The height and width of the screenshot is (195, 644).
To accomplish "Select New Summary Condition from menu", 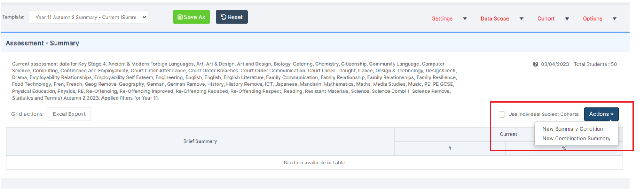I will (x=573, y=129).
